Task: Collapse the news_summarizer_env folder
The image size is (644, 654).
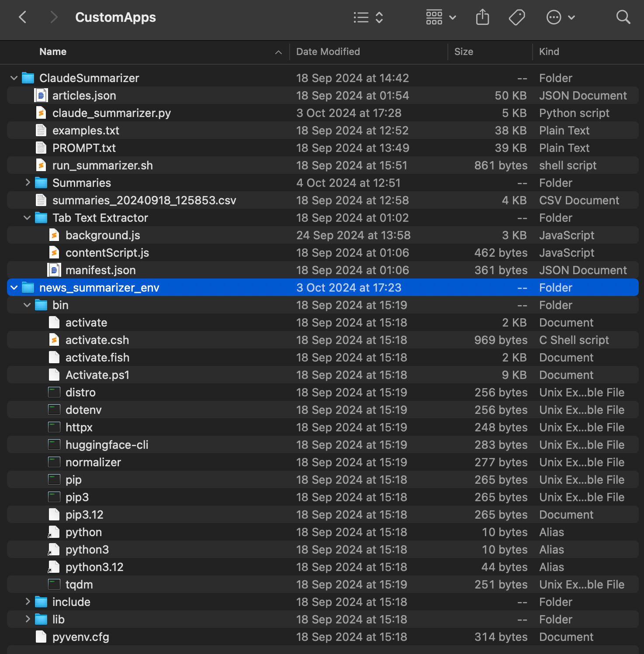Action: pyautogui.click(x=14, y=288)
